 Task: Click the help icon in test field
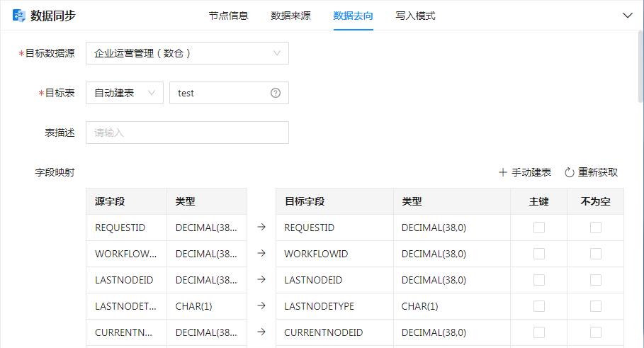click(x=276, y=93)
